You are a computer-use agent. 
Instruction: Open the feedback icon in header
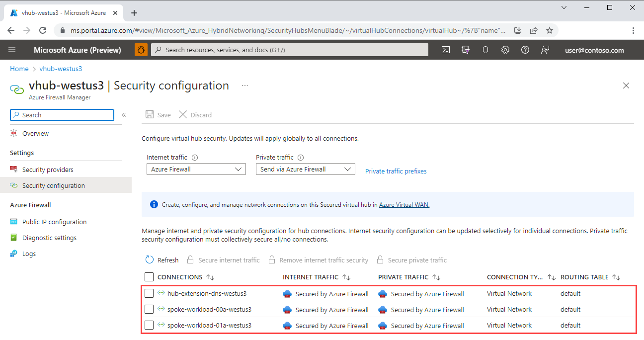tap(545, 50)
